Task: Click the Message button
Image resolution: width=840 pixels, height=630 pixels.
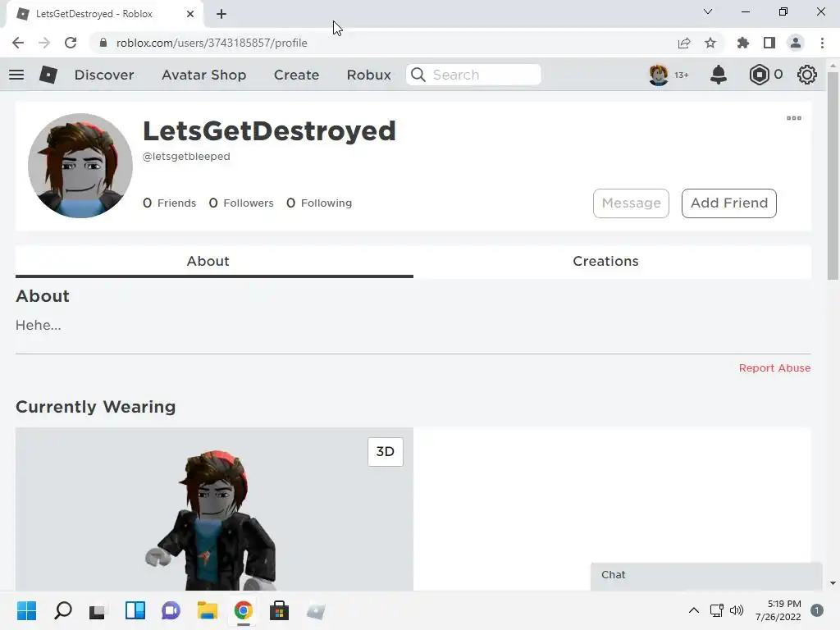Action: 631,203
